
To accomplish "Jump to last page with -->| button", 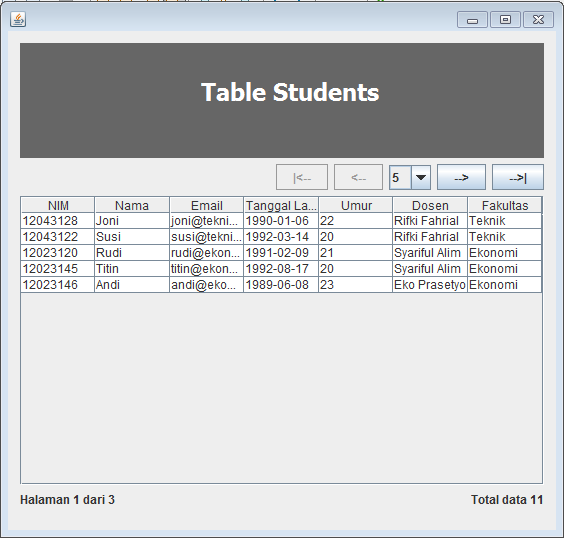I will pyautogui.click(x=518, y=177).
